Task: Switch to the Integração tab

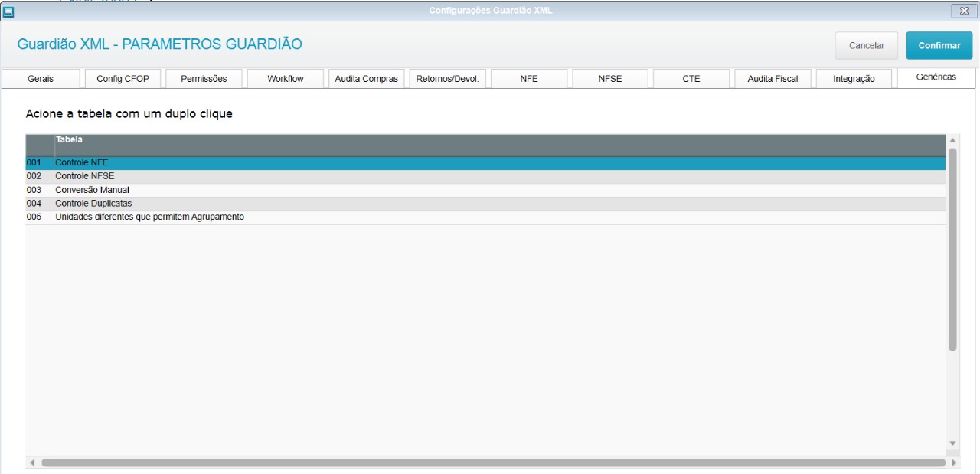Action: tap(854, 79)
